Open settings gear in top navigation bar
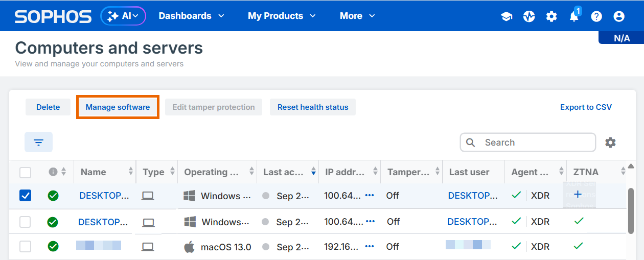Screen dimensions: 644x260 tap(551, 16)
